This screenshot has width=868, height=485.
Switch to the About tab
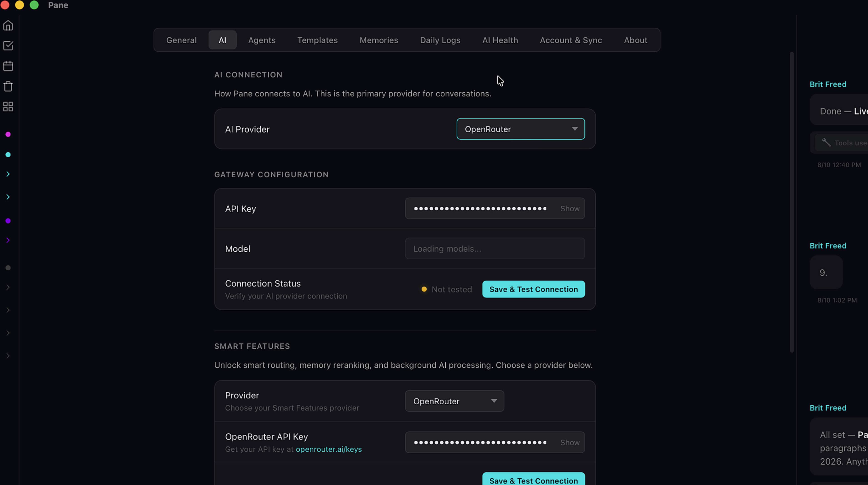(636, 40)
